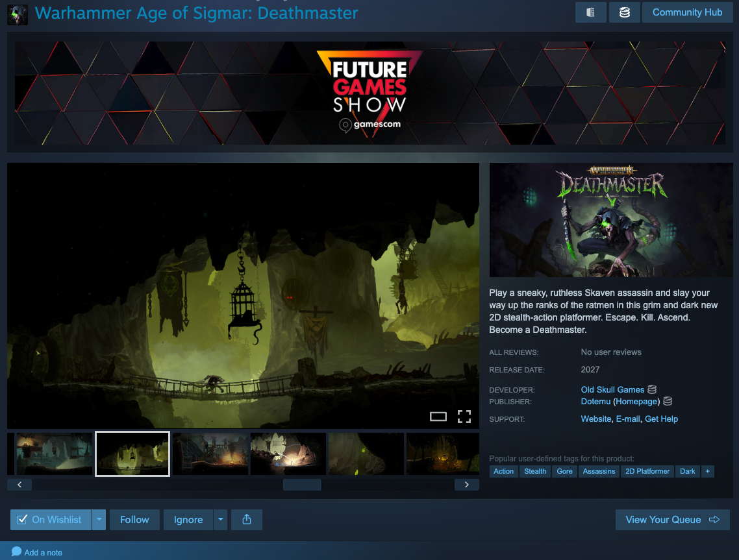
Task: Select the fifth thumbnail with dark green slope
Action: click(366, 454)
